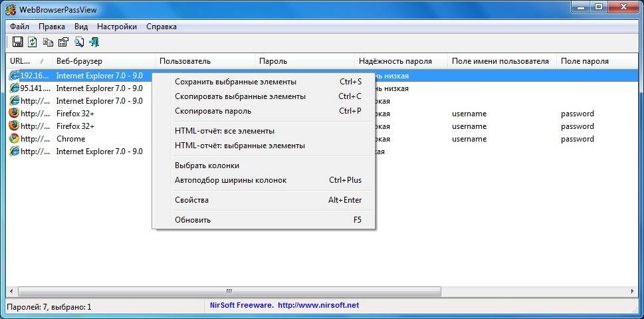Click the Save Selected Items floppy toolbar icon
644x319 pixels.
pos(17,42)
